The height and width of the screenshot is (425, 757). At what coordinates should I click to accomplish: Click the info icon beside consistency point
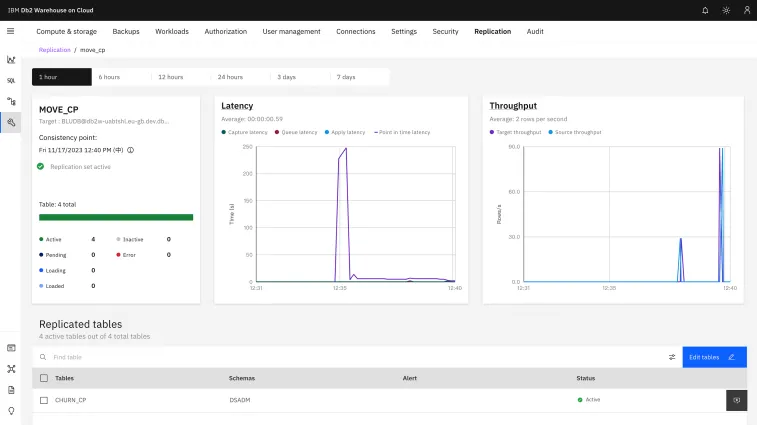[131, 150]
